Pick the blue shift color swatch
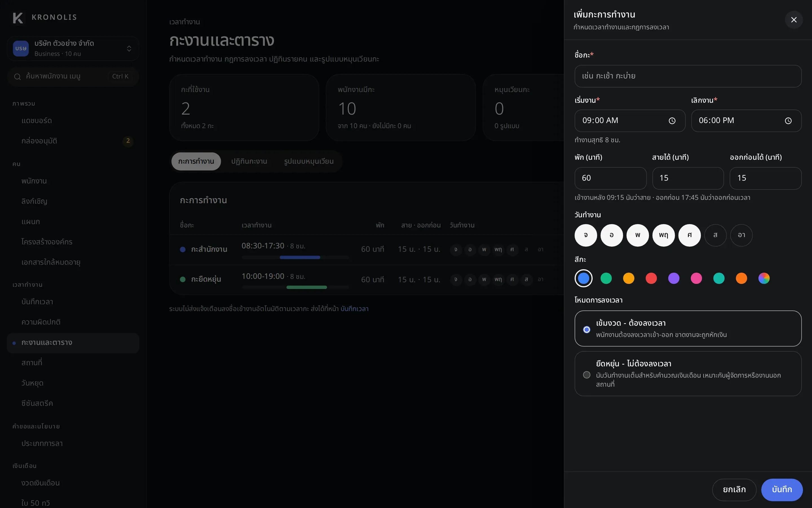This screenshot has width=812, height=508. click(x=584, y=278)
